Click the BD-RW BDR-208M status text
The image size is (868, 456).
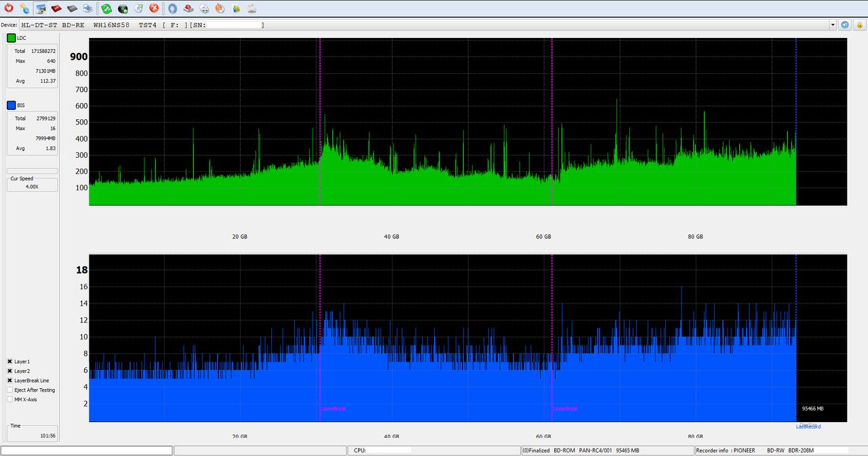pos(791,451)
